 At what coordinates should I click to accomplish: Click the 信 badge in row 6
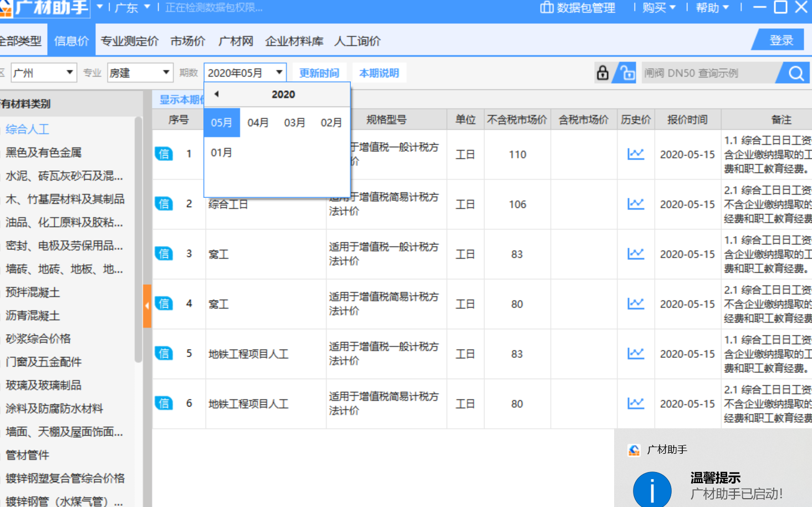pos(164,403)
